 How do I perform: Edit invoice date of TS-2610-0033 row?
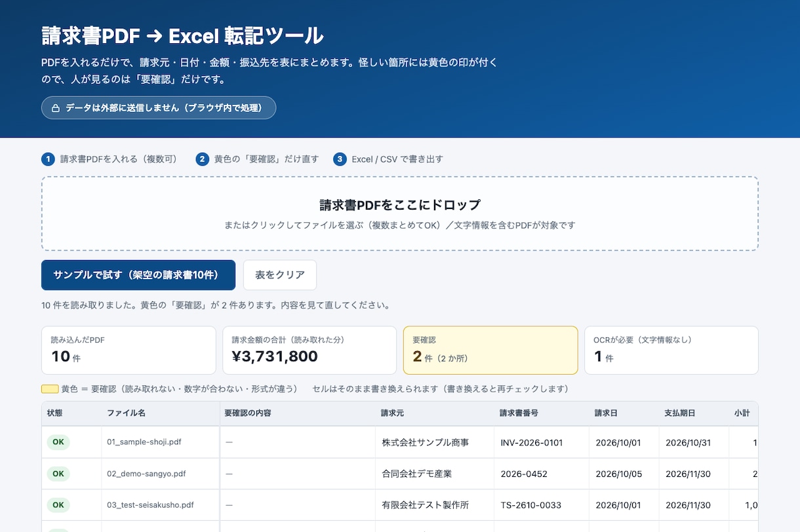(624, 505)
